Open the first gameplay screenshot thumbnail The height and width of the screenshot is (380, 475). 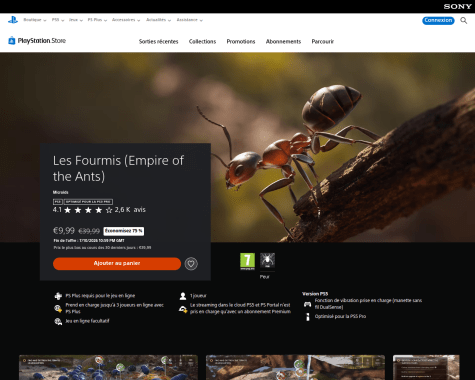(108, 367)
